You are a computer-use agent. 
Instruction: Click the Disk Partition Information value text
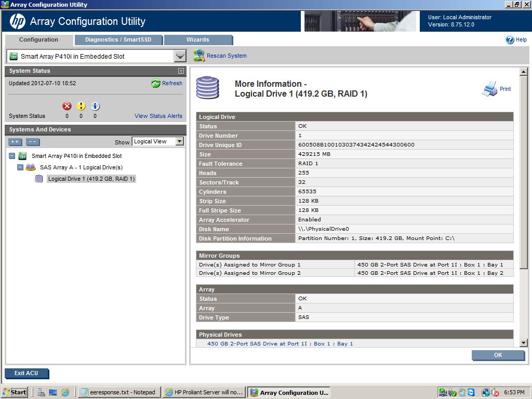[x=376, y=238]
